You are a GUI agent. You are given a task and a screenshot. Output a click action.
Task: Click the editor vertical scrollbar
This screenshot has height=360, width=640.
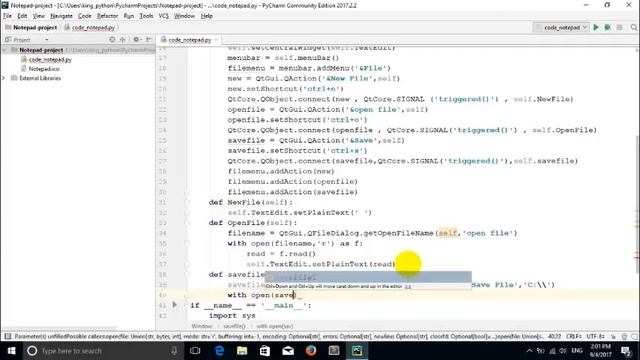[x=637, y=204]
